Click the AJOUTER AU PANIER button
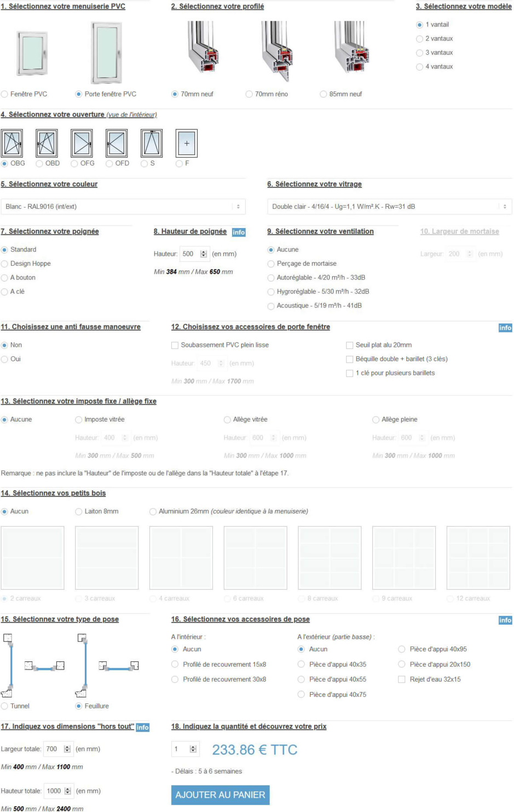514x812 pixels. click(x=220, y=795)
